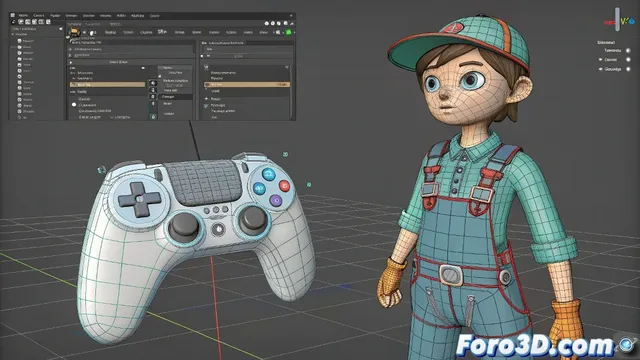The image size is (640, 360).
Task: Click the orange avatar icon in panel toolbar
Action: click(x=74, y=32)
